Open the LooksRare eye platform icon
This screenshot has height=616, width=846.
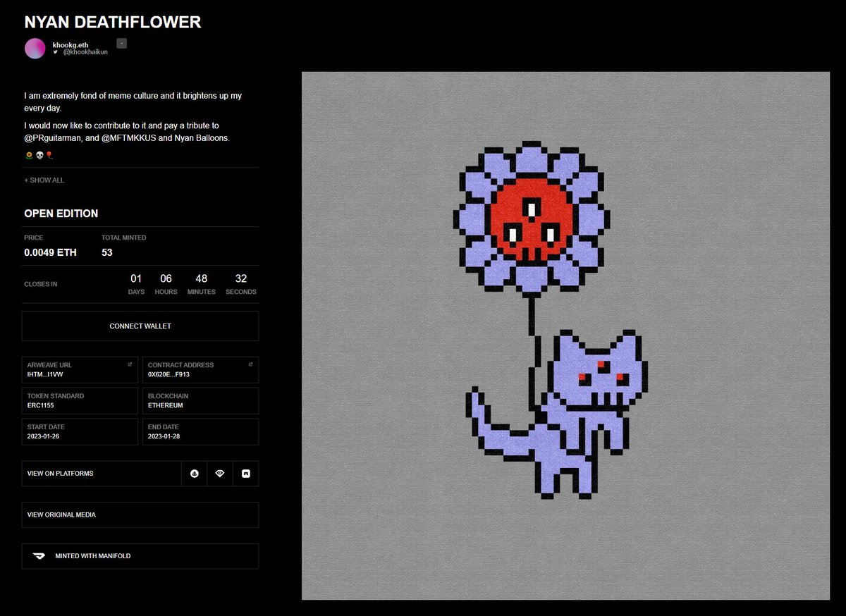[220, 474]
